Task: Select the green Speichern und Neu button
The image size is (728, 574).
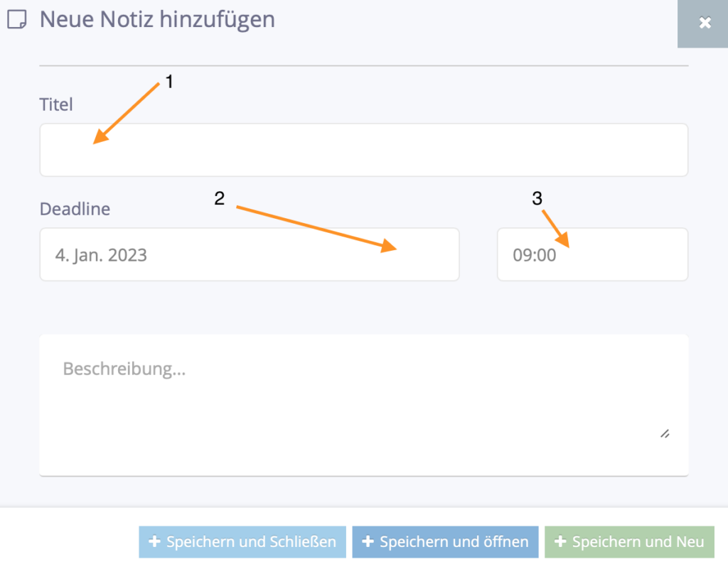Action: coord(629,541)
